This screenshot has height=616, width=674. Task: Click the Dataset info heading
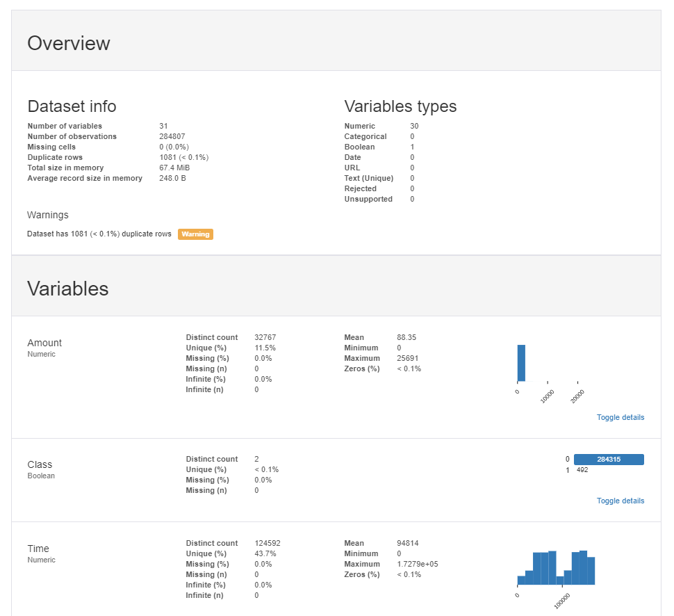(72, 106)
